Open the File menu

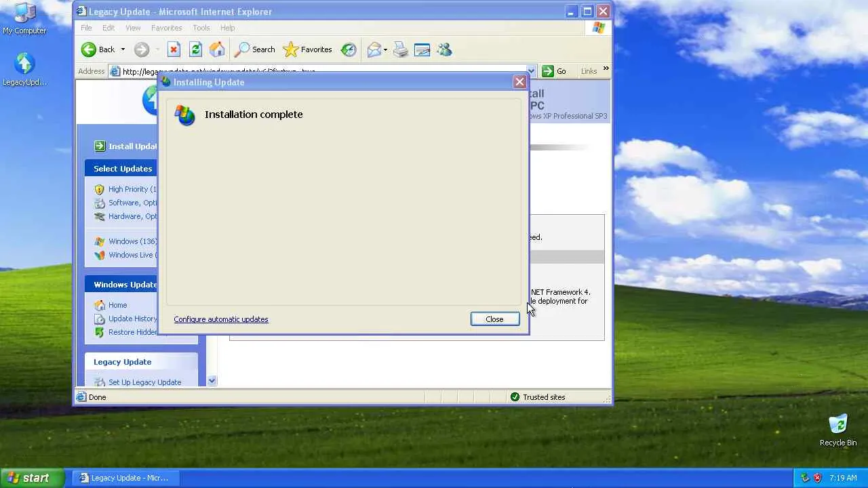coord(86,28)
